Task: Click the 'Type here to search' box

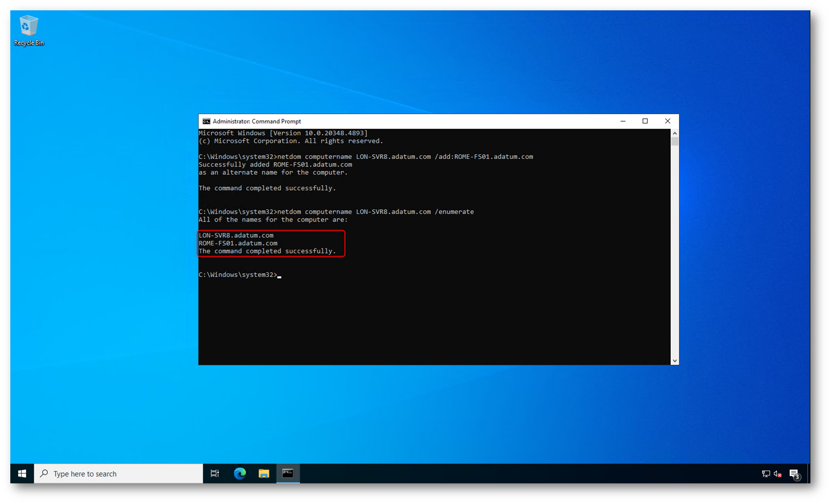Action: (x=118, y=474)
